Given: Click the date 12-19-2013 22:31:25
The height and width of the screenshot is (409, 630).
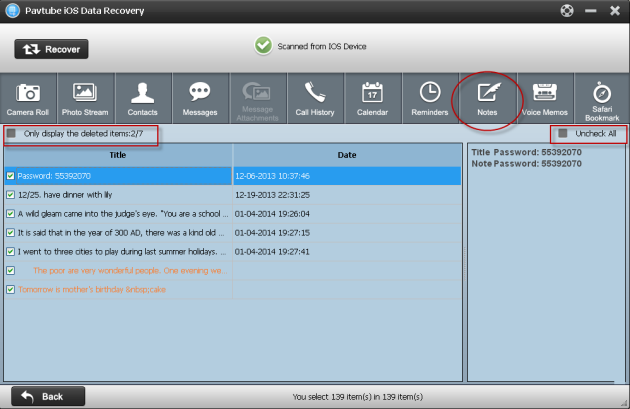Looking at the screenshot, I should [x=272, y=195].
